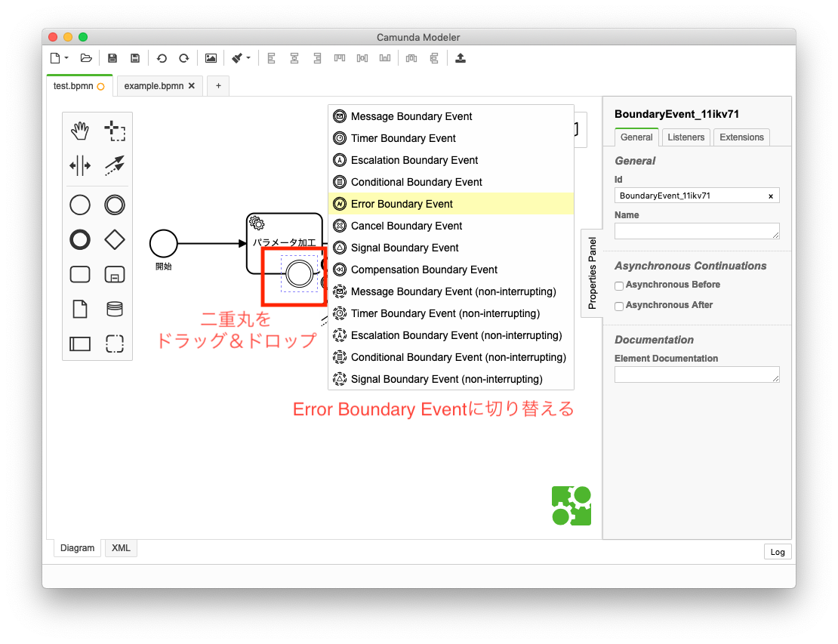Click the align elements left icon
Image resolution: width=838 pixels, height=644 pixels.
tap(272, 57)
